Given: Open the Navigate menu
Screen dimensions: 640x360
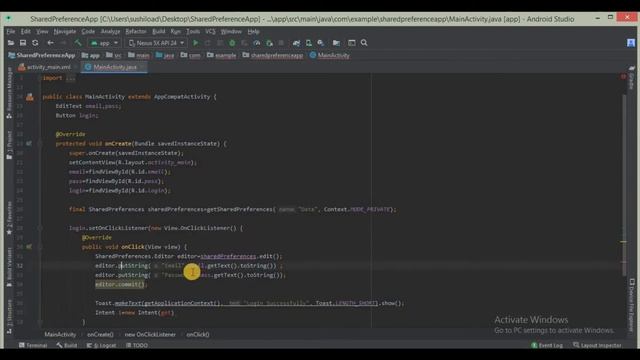Looking at the screenshot, I should [x=65, y=31].
